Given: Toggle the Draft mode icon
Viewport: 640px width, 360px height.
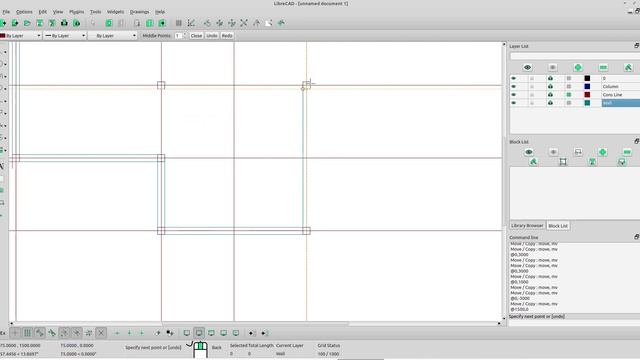Looking at the screenshot, I should tap(191, 23).
